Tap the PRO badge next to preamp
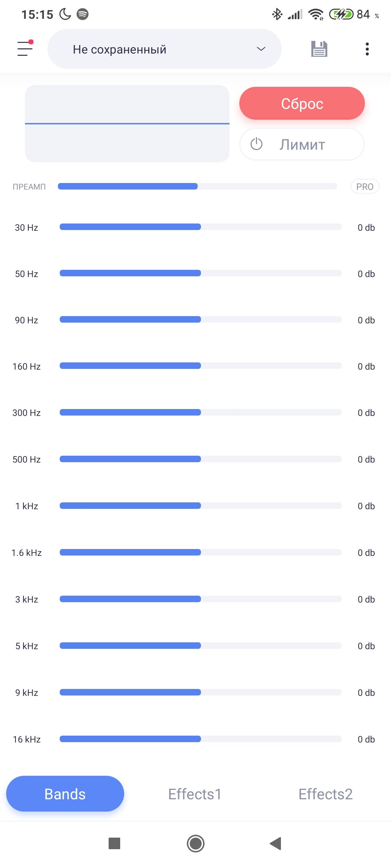The width and height of the screenshot is (391, 868). pos(365,187)
